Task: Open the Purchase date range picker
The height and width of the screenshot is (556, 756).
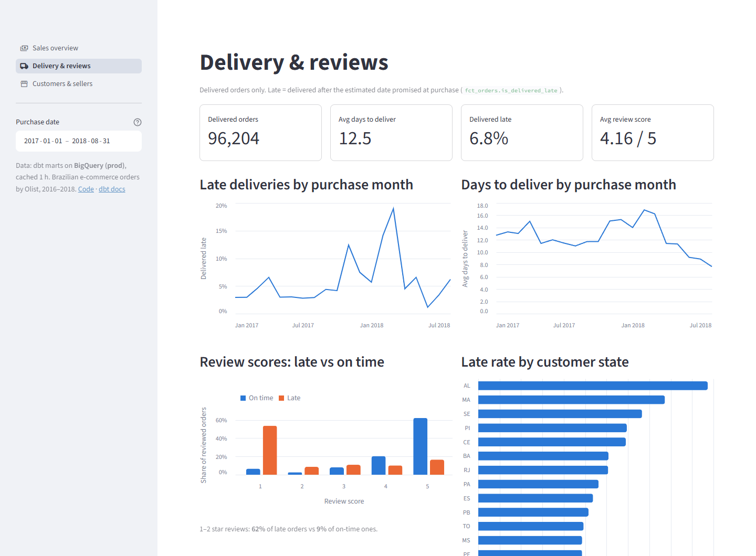Action: pos(79,141)
